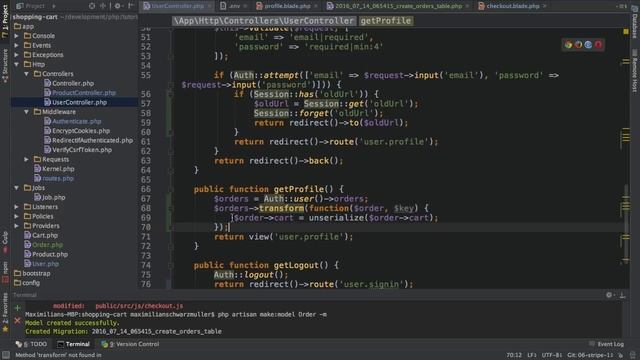Change UTF-8 file encoding in status bar

tap(551, 355)
